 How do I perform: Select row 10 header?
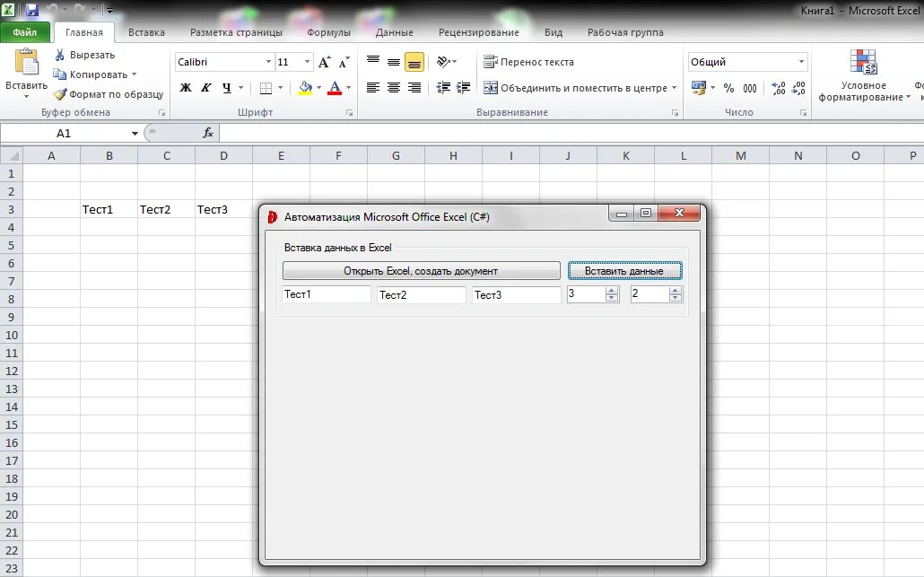(11, 335)
